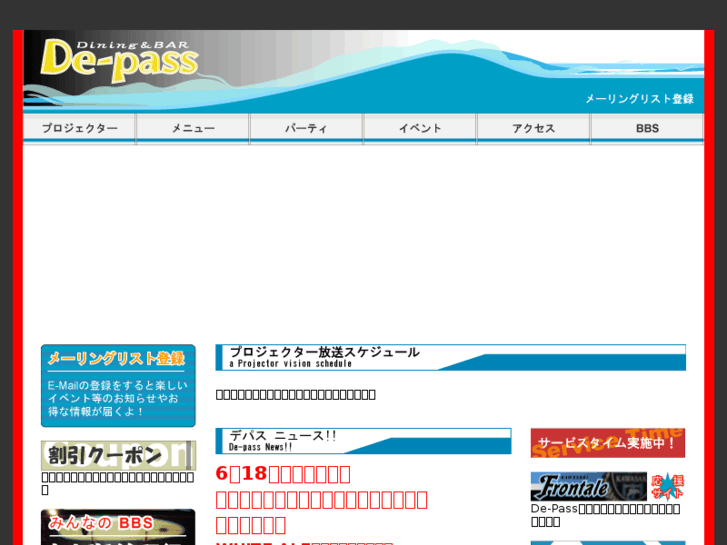Click the メーリングリスト登録 sidebar banner
Screen dimensions: 727x545
[x=118, y=385]
